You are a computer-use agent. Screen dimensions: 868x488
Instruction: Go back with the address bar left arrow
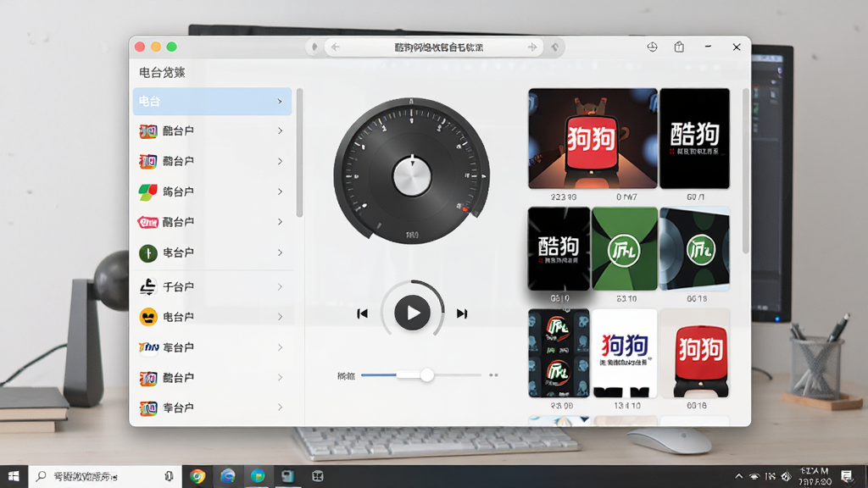coord(336,47)
